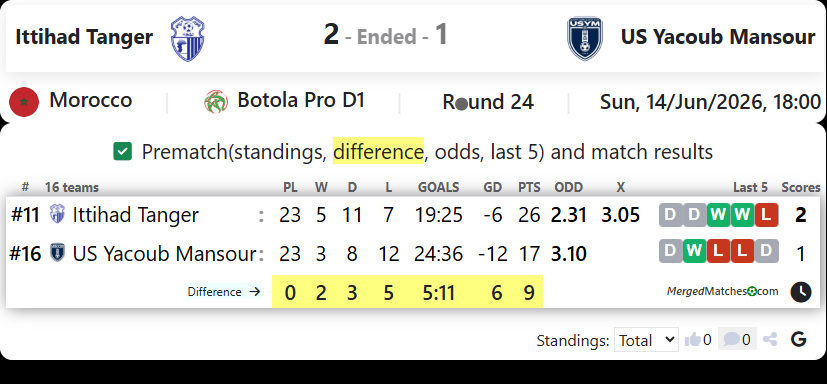Click the Morocco flag icon
The height and width of the screenshot is (384, 827).
point(24,102)
